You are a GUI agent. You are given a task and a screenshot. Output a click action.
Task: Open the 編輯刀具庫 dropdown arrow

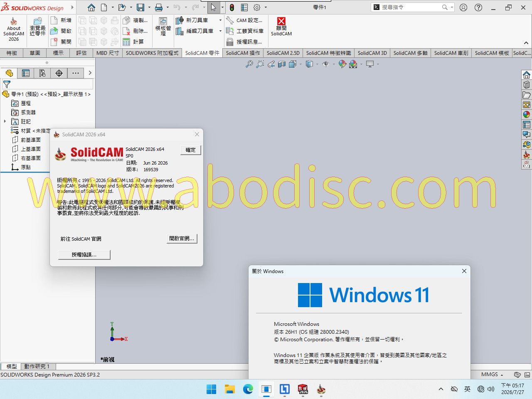(220, 31)
